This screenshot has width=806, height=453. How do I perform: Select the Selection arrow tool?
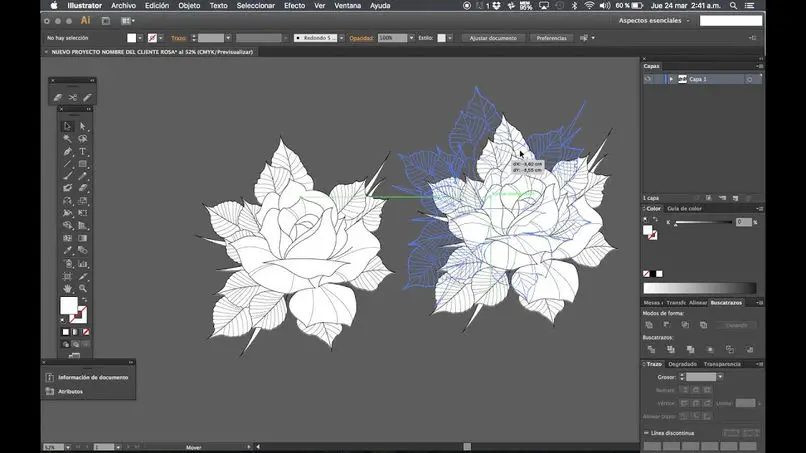pos(68,126)
